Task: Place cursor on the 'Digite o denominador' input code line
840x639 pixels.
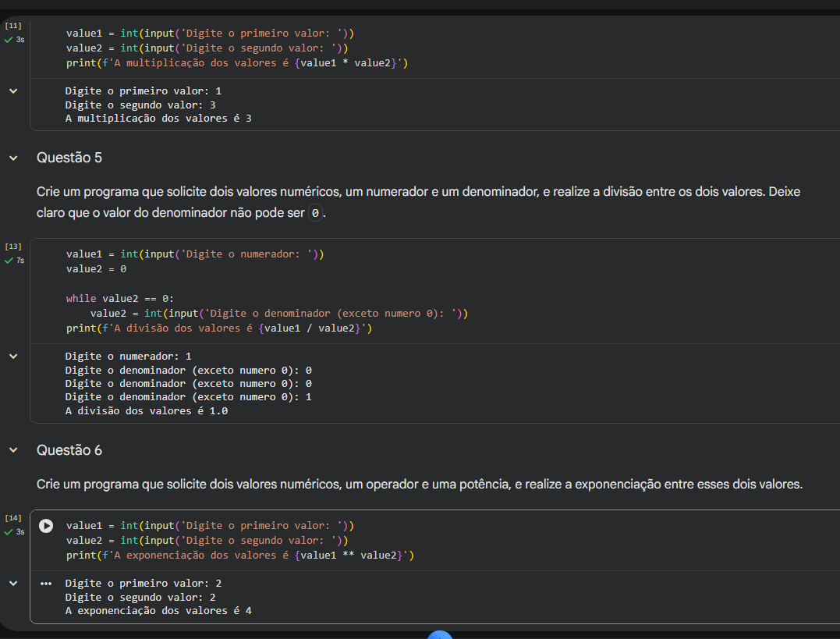Action: point(279,314)
